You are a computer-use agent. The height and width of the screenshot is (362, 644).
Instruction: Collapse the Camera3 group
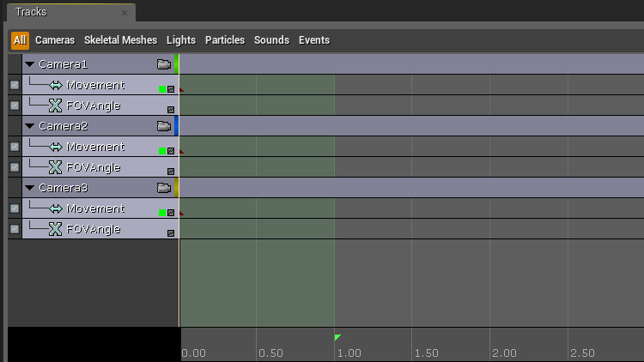(x=30, y=188)
